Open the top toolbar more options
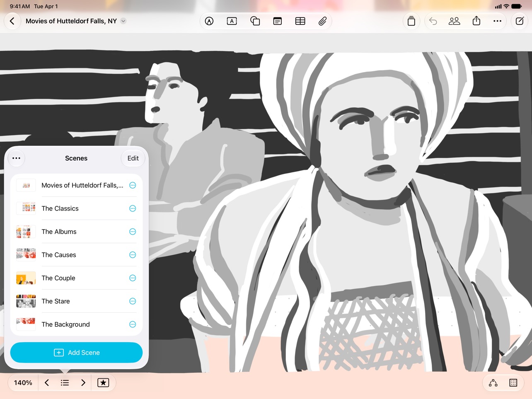Image resolution: width=532 pixels, height=399 pixels. (498, 21)
